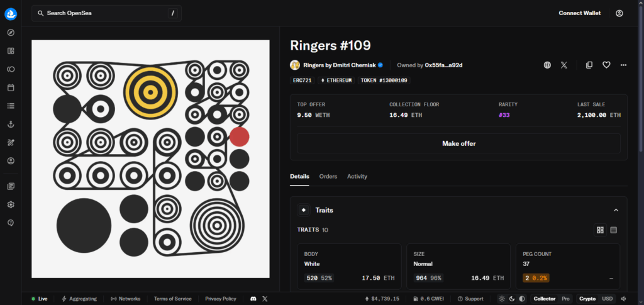Click the last sale 2,100.00 ETH value
The image size is (644, 305).
[599, 115]
